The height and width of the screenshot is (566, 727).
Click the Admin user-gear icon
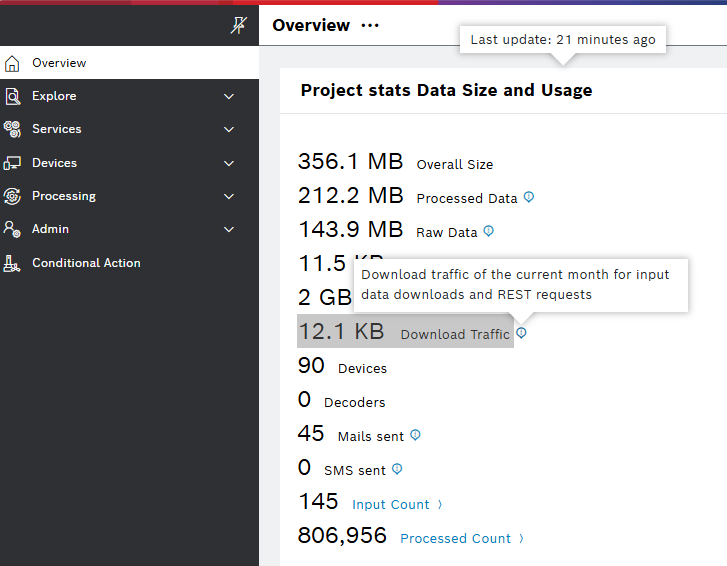tap(12, 229)
